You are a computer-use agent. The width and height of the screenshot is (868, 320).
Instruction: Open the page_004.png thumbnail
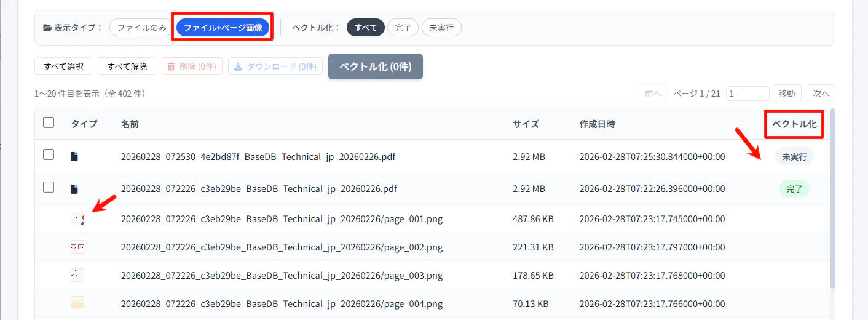(x=77, y=303)
